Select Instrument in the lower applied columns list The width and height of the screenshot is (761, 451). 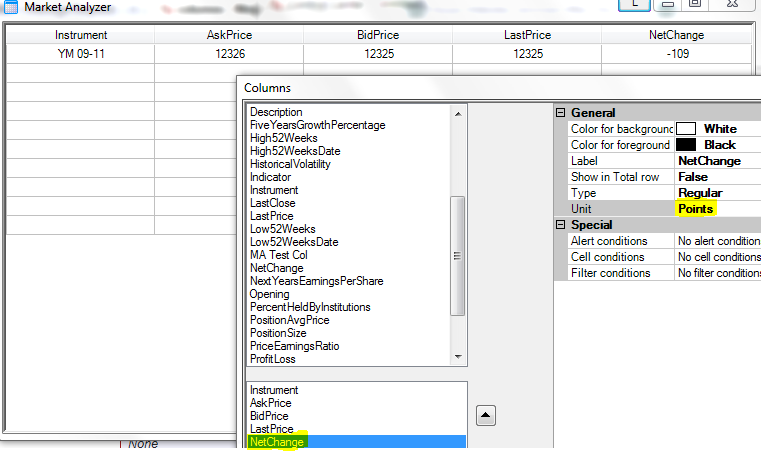tap(274, 390)
